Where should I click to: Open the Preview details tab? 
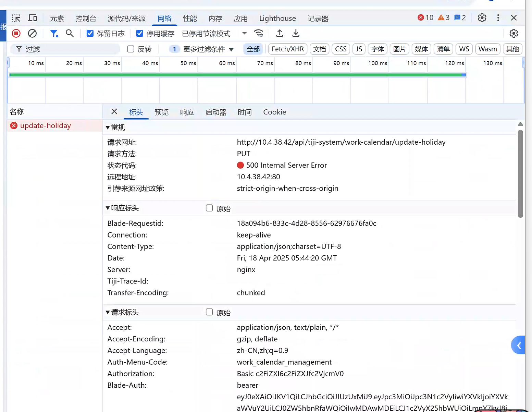click(x=161, y=112)
